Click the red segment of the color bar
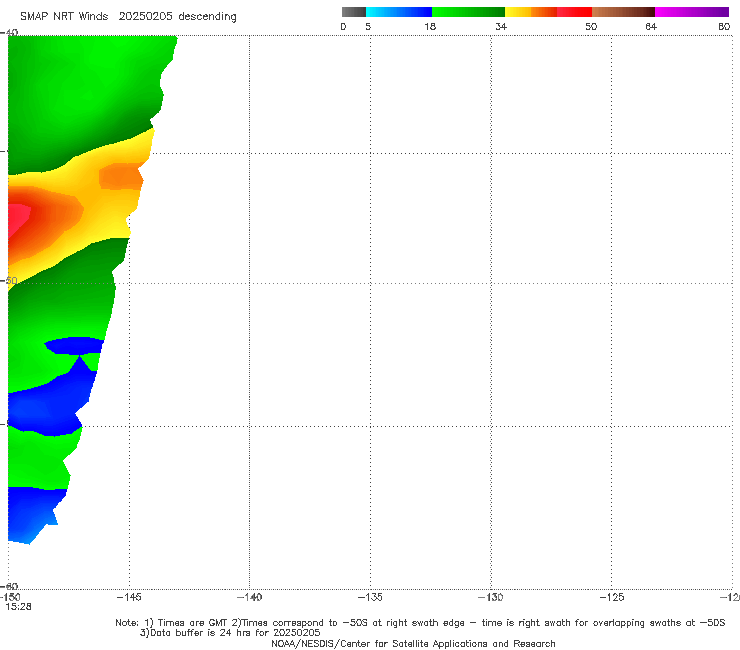The height and width of the screenshot is (650, 740). [574, 12]
